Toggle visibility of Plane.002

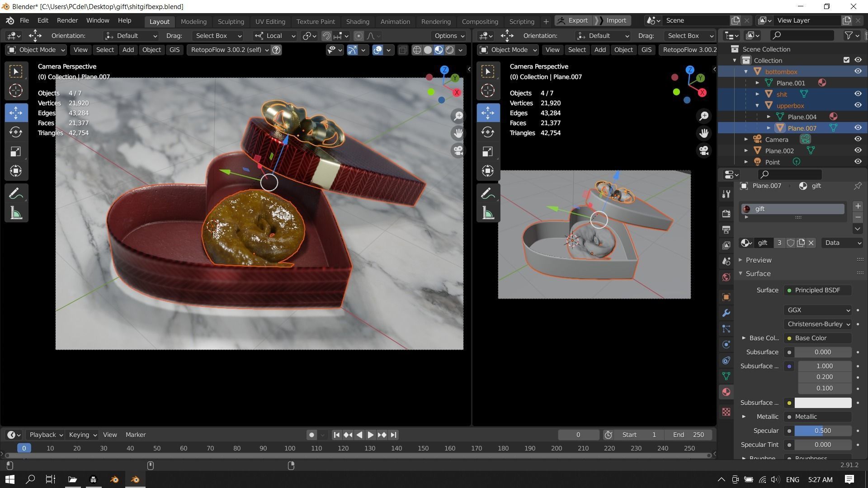858,150
